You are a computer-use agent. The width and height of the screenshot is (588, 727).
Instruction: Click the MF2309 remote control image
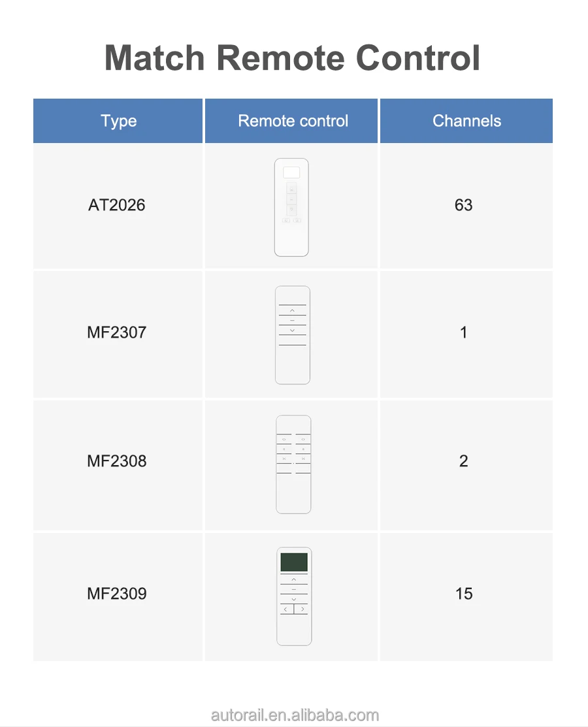tap(294, 596)
